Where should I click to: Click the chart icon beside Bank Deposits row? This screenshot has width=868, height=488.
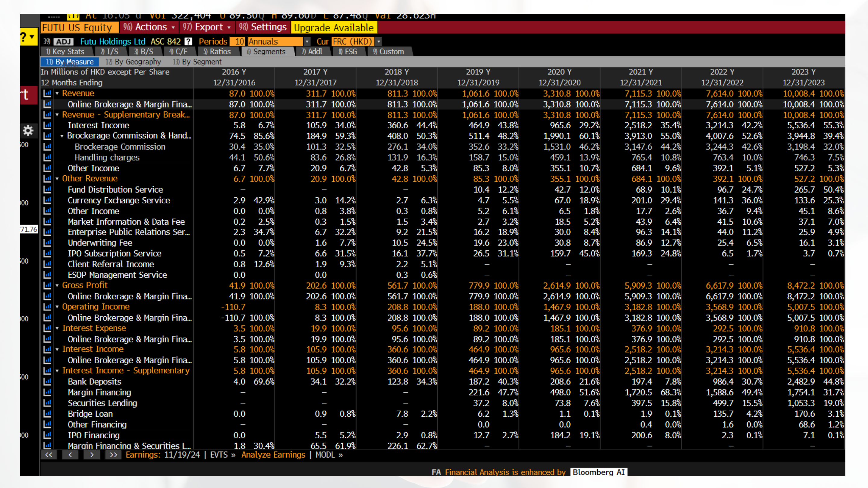pyautogui.click(x=47, y=382)
